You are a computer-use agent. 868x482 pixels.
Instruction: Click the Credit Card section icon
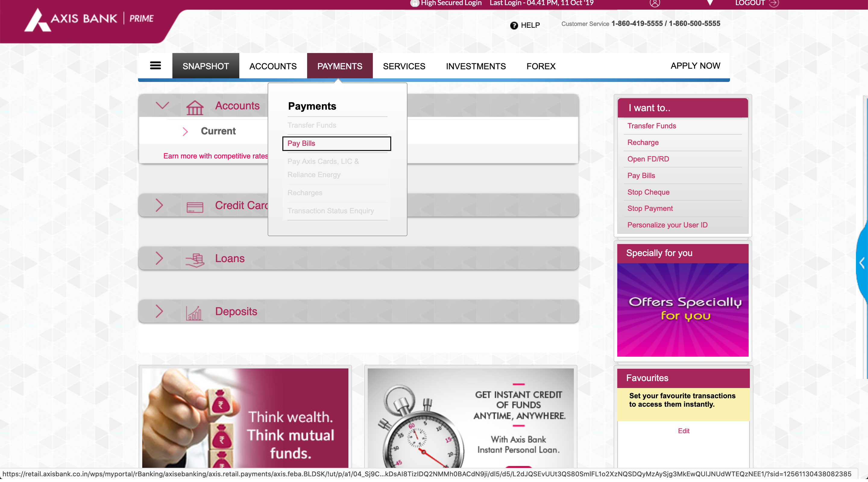tap(195, 207)
